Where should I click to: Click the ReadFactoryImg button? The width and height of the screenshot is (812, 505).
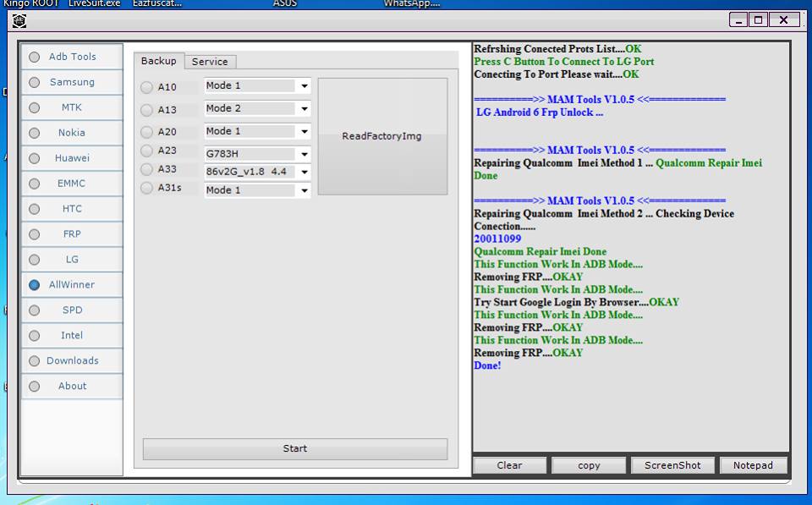383,136
